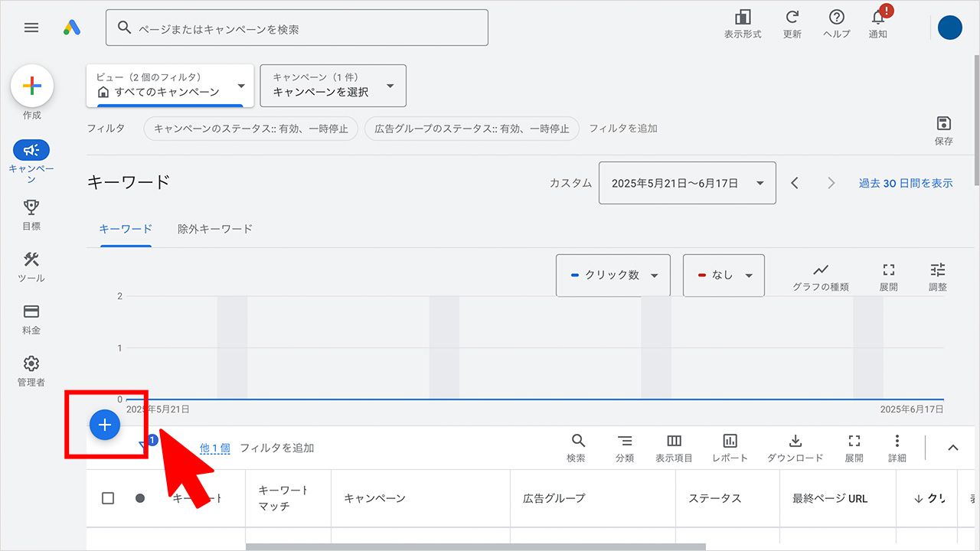
Task: Open the 他1個 filter link
Action: click(214, 448)
